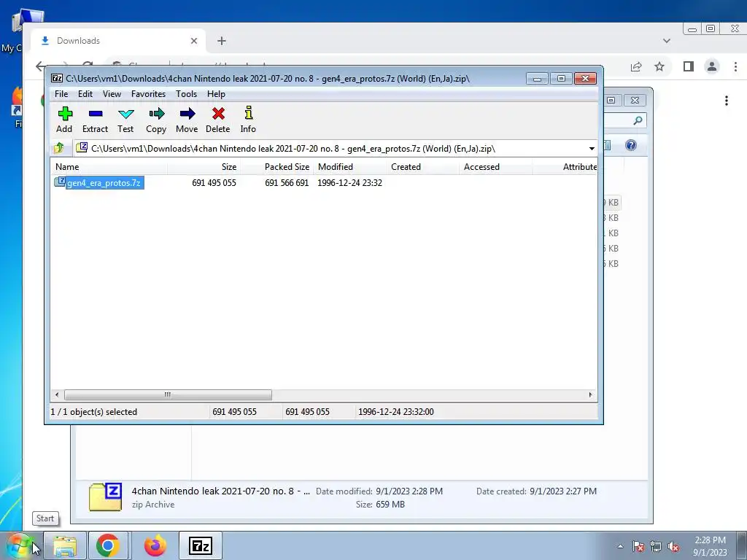This screenshot has height=560, width=747.
Task: Click the scrollbar left arrow
Action: pyautogui.click(x=57, y=394)
